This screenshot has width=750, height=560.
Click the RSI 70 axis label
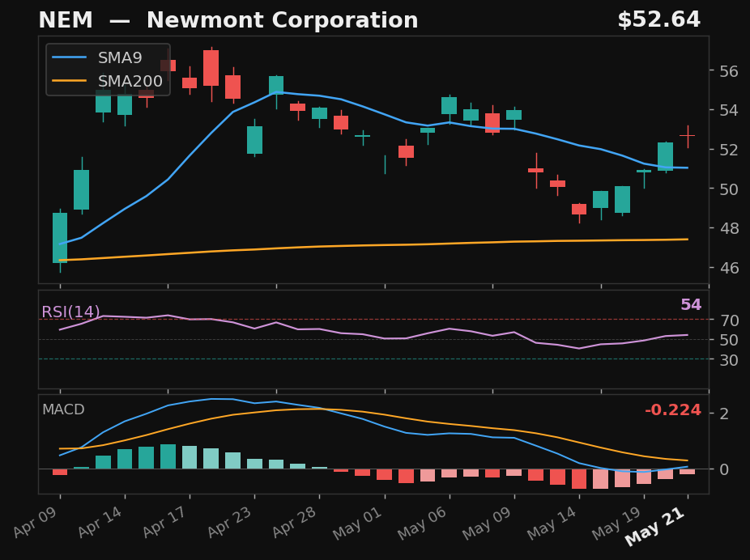point(729,320)
